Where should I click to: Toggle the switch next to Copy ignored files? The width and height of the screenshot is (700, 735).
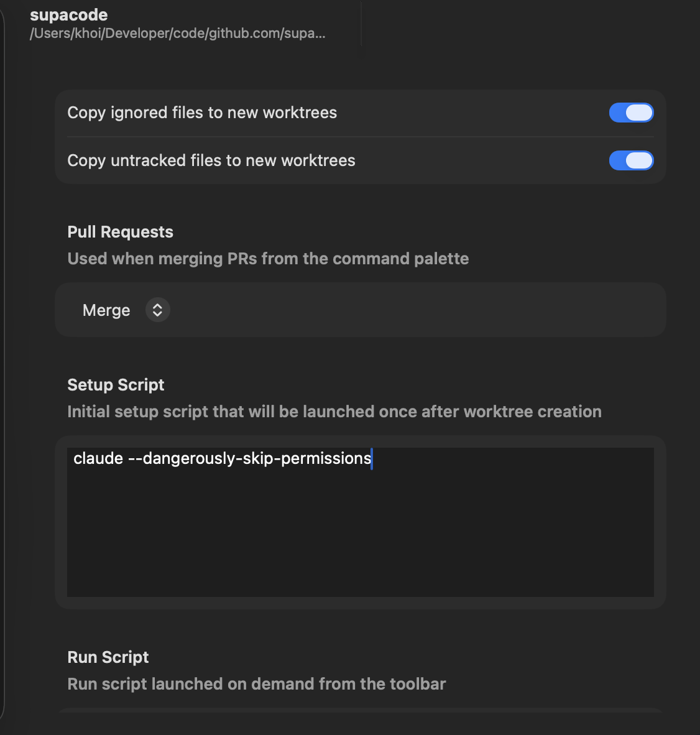632,113
